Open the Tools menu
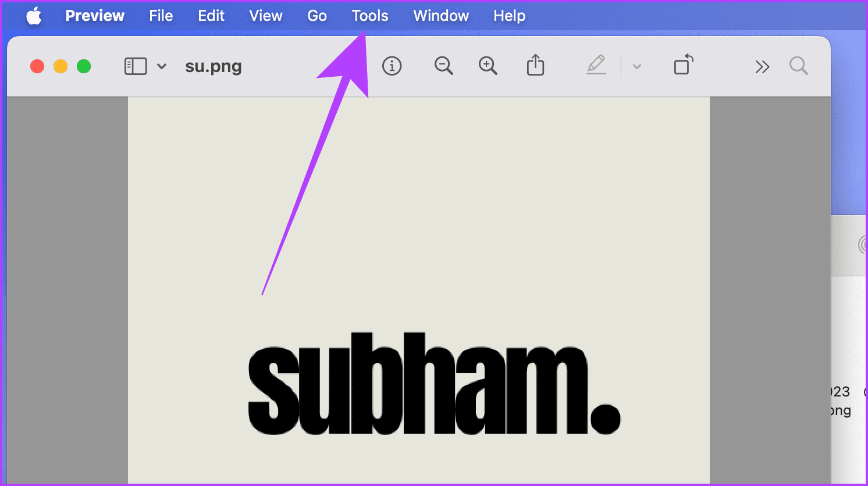 [x=369, y=16]
